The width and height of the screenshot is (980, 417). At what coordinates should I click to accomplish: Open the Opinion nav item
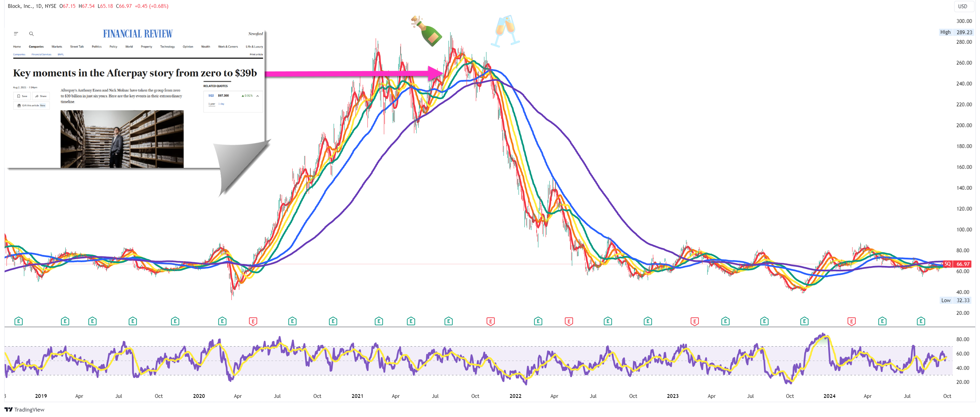tap(188, 47)
